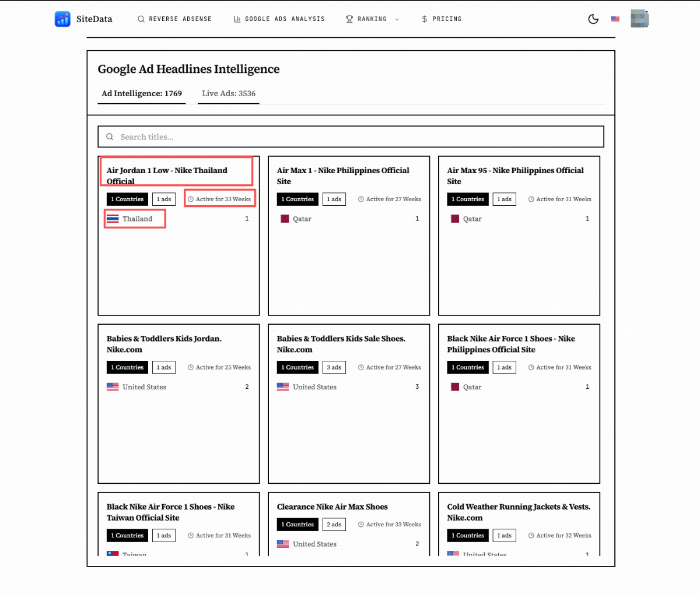This screenshot has width=700, height=594.
Task: Click 1 ads badge on Air Jordan card
Action: (x=164, y=199)
